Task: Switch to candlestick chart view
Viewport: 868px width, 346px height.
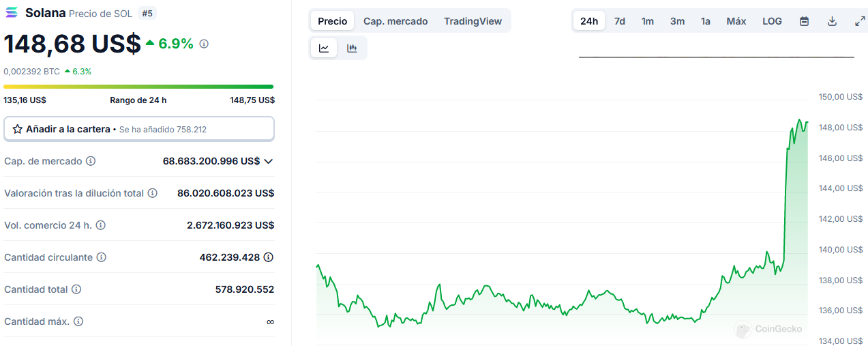Action: point(352,48)
